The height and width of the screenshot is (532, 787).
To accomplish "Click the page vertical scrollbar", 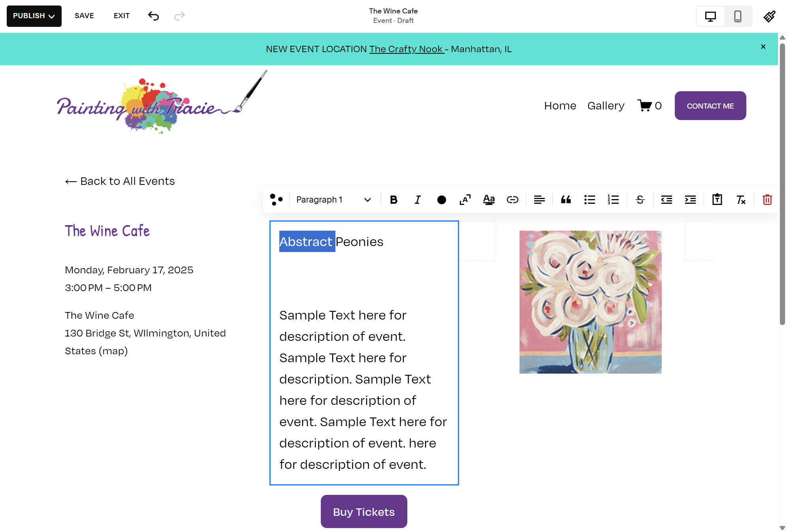I will click(x=782, y=184).
